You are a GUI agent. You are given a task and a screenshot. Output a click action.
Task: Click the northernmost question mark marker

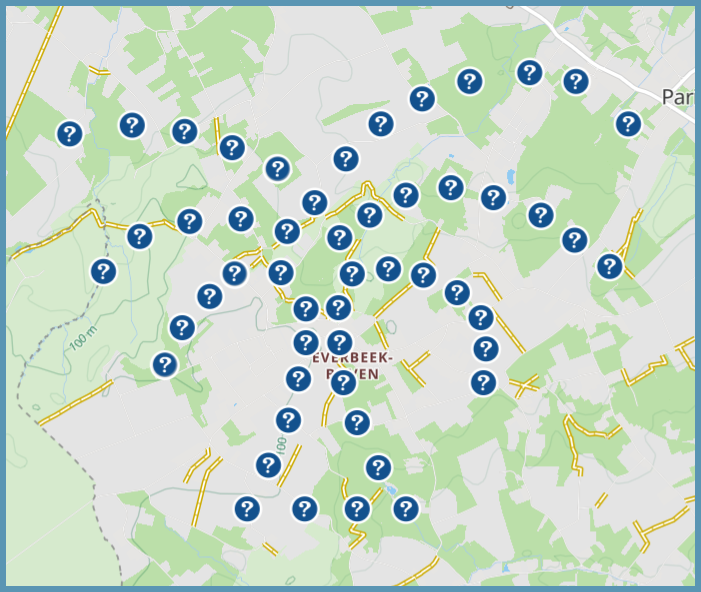tap(529, 72)
